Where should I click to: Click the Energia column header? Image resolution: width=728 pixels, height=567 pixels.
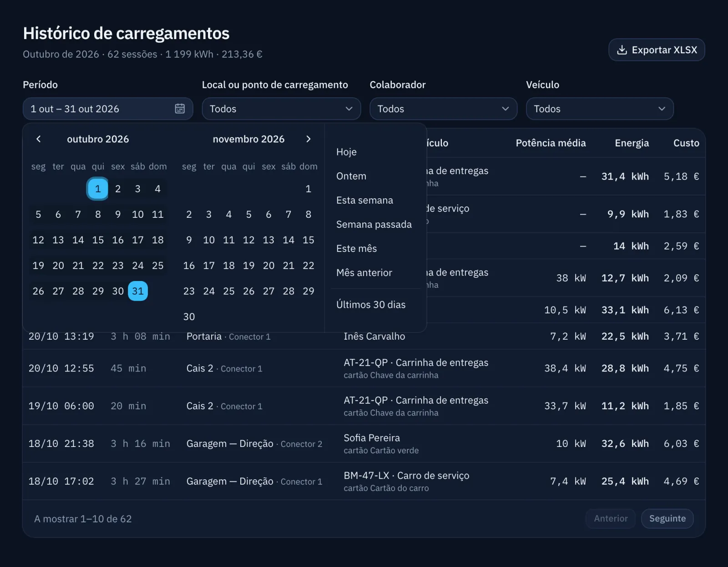(632, 143)
